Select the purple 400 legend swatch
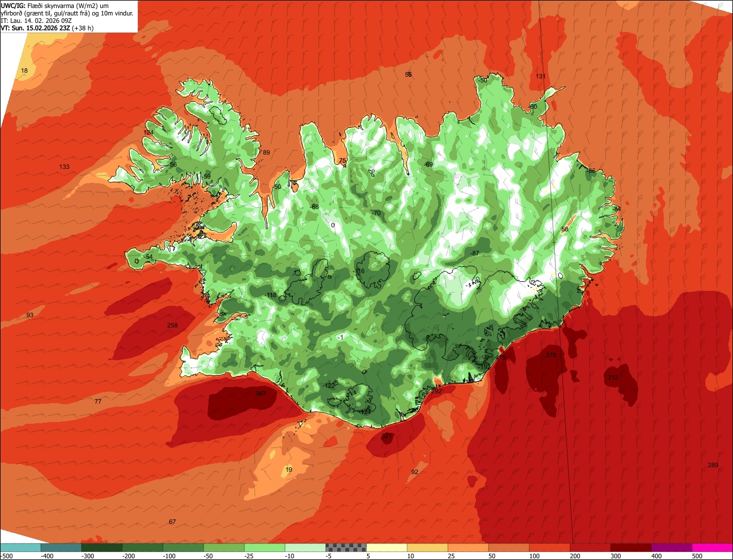The image size is (733, 560). pyautogui.click(x=671, y=547)
